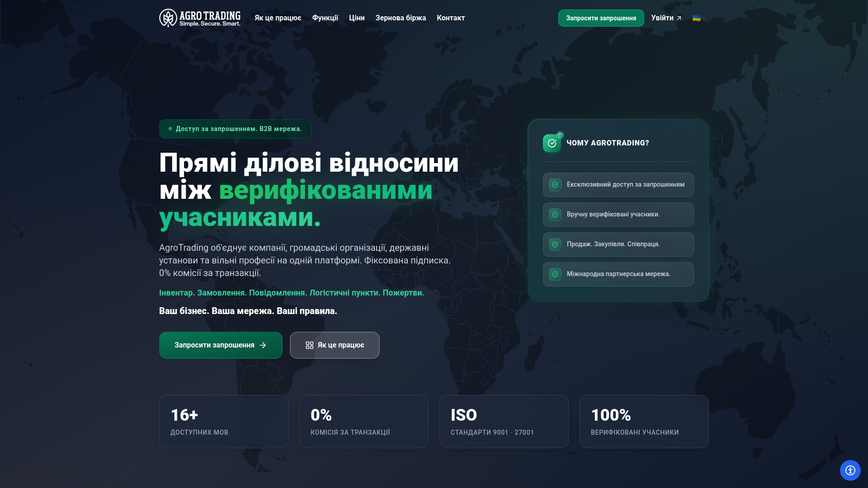Click the 0% КОМІСІЯ ЗА ТРАНЗАКЦІЇ card

click(x=364, y=422)
